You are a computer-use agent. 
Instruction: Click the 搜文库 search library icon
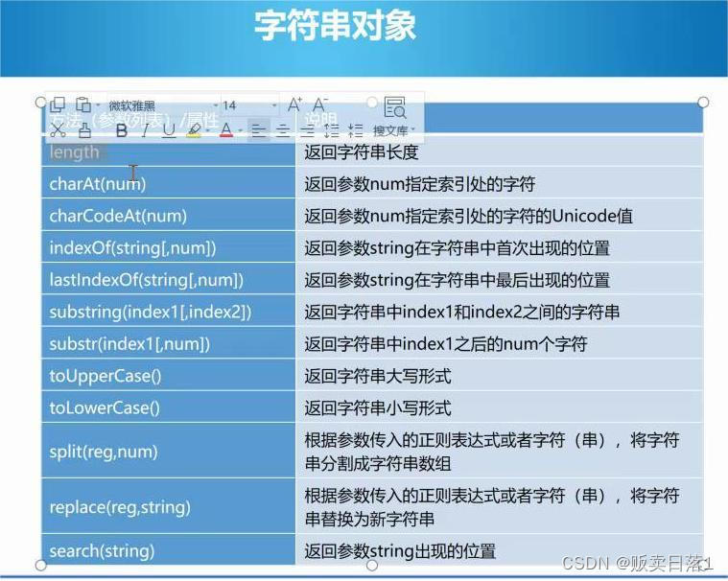tap(394, 107)
